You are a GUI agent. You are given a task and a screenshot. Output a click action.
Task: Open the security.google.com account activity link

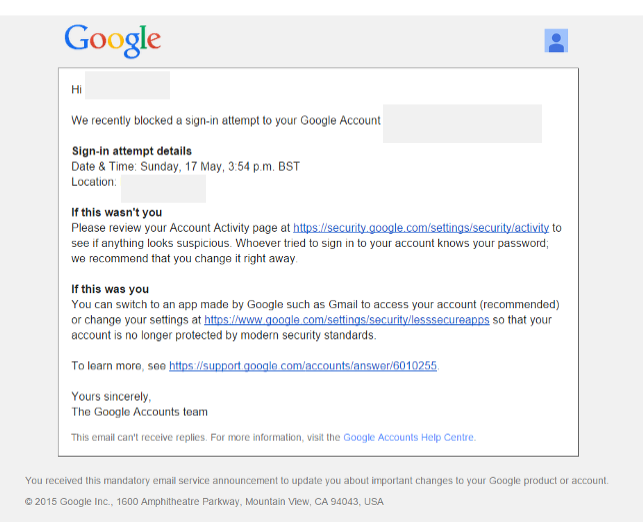point(421,228)
